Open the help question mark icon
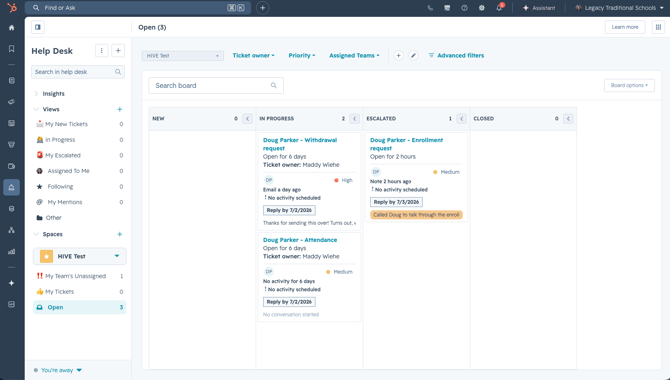 click(x=464, y=8)
